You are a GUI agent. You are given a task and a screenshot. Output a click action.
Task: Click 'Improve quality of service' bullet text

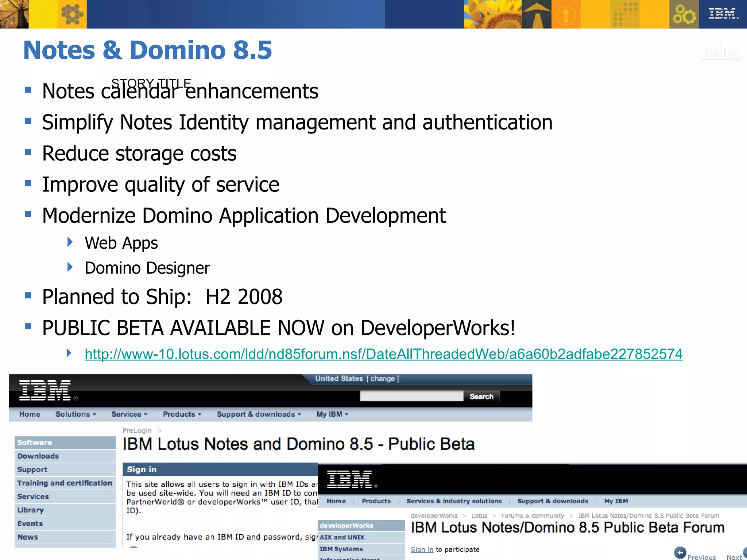[160, 184]
